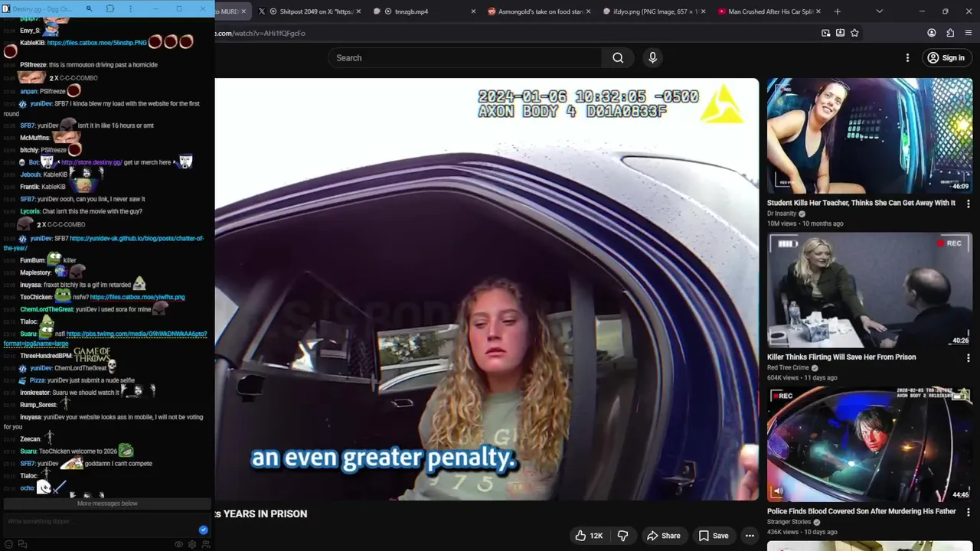The height and width of the screenshot is (551, 980).
Task: Open the browser hamburger menu
Action: [x=969, y=33]
